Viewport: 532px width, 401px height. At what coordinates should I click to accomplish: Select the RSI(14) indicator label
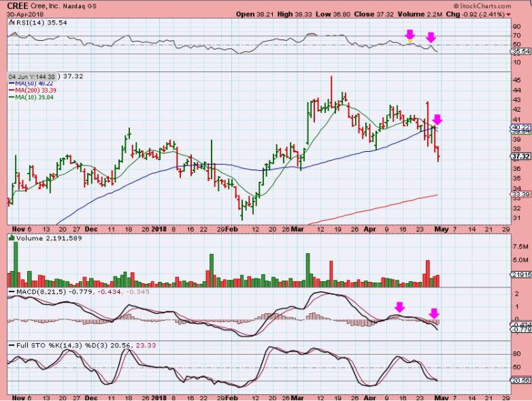[x=24, y=22]
